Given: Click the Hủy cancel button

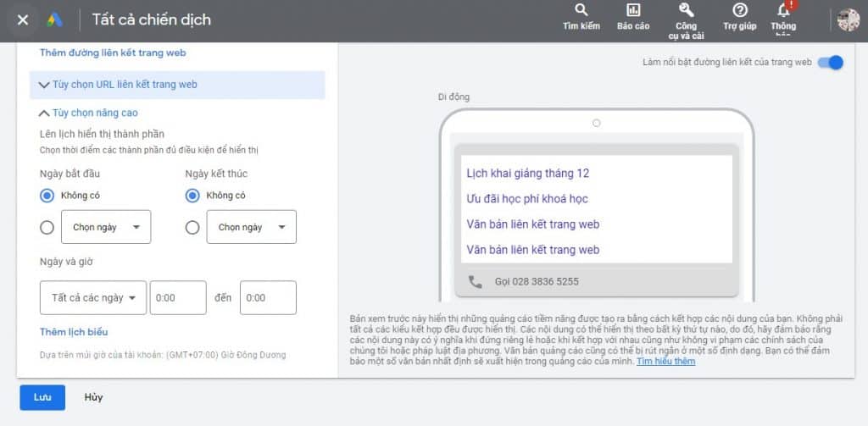Looking at the screenshot, I should point(93,397).
